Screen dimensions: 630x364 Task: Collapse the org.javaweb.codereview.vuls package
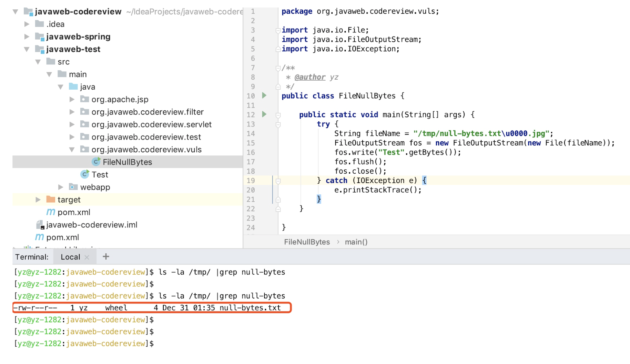[x=72, y=150]
